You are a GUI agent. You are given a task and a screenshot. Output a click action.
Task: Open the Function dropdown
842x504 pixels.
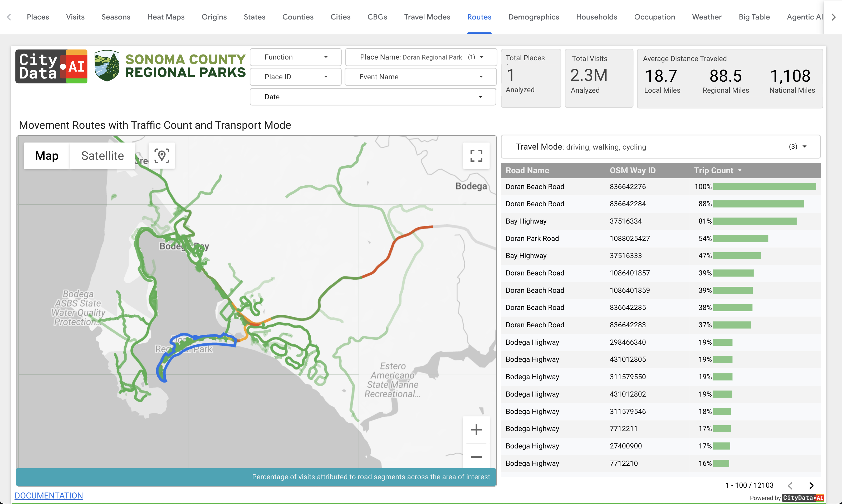click(x=296, y=57)
